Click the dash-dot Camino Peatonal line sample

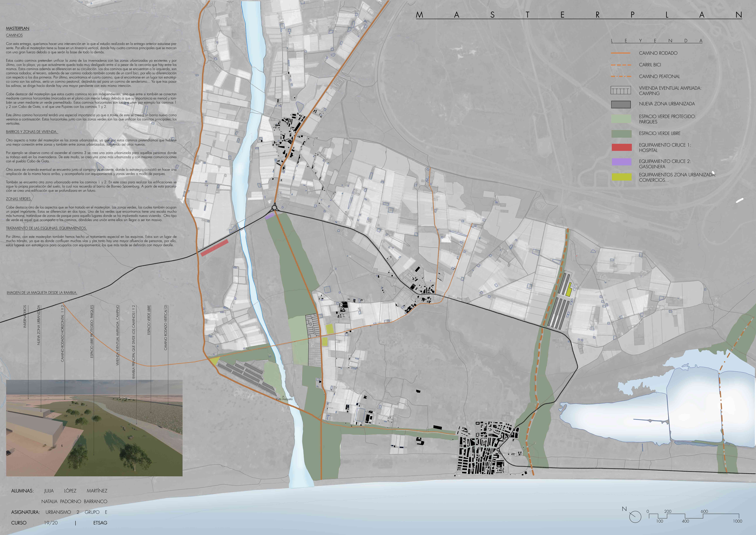coord(621,76)
